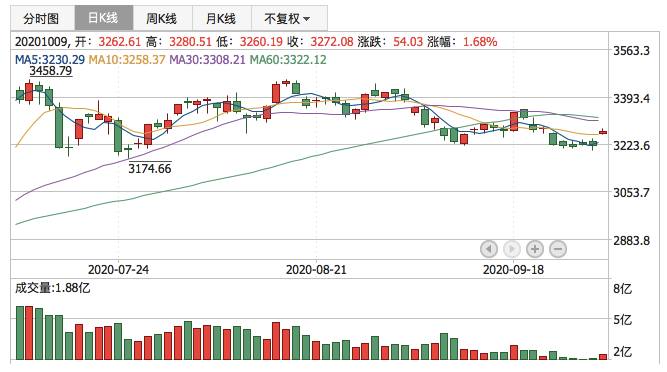Image resolution: width=667 pixels, height=372 pixels.
Task: Click the last red candlestick on the chart
Action: [603, 132]
